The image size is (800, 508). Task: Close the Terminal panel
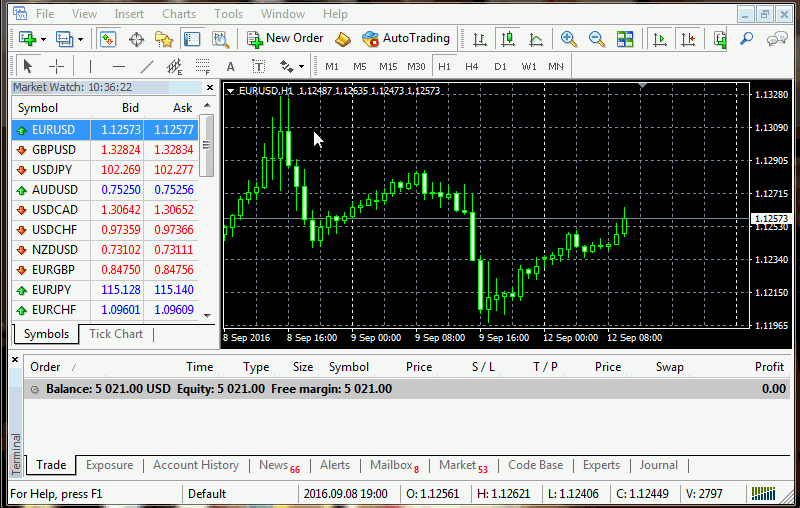[15, 360]
